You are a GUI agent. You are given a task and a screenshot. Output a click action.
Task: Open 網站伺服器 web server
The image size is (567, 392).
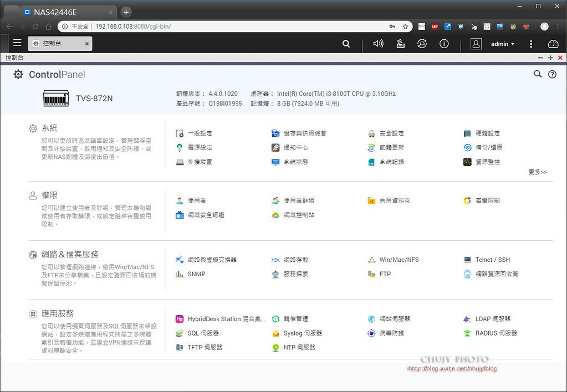tap(389, 319)
